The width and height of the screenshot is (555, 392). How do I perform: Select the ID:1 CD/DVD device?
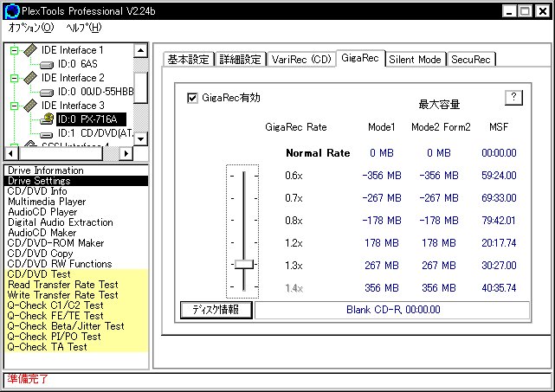95,133
